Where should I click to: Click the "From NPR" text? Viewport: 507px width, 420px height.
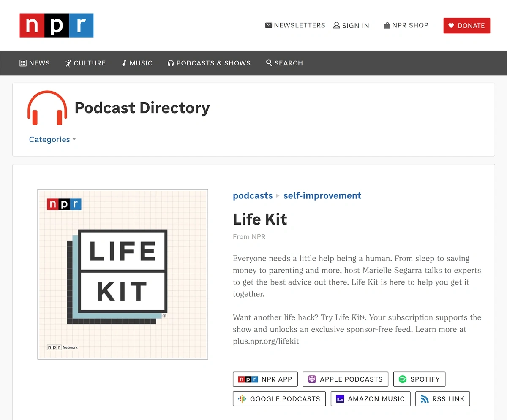coord(249,236)
